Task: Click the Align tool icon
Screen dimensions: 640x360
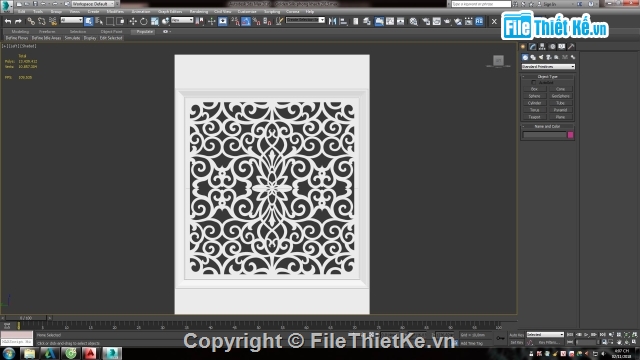Action: pyautogui.click(x=343, y=21)
